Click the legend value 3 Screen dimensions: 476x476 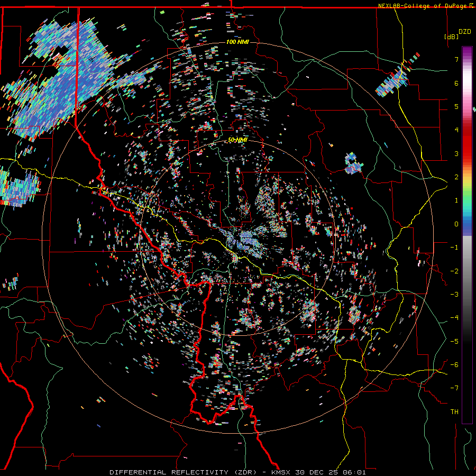[456, 153]
